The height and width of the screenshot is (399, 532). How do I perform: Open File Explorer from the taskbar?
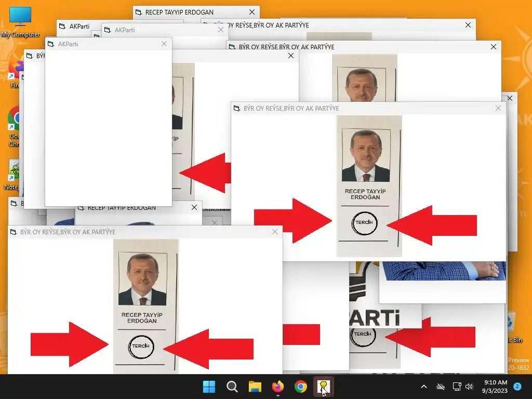tap(255, 387)
